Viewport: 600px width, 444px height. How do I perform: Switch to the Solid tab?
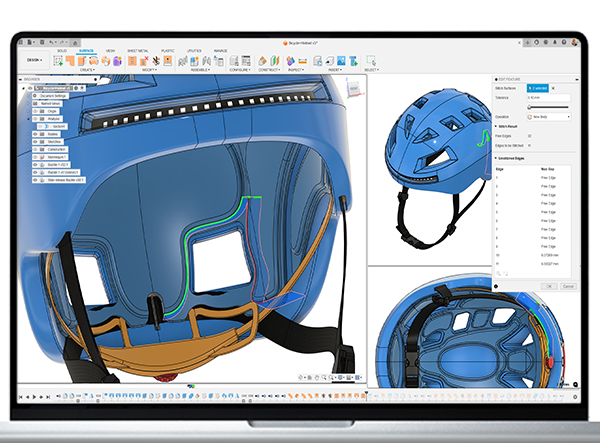coord(62,51)
